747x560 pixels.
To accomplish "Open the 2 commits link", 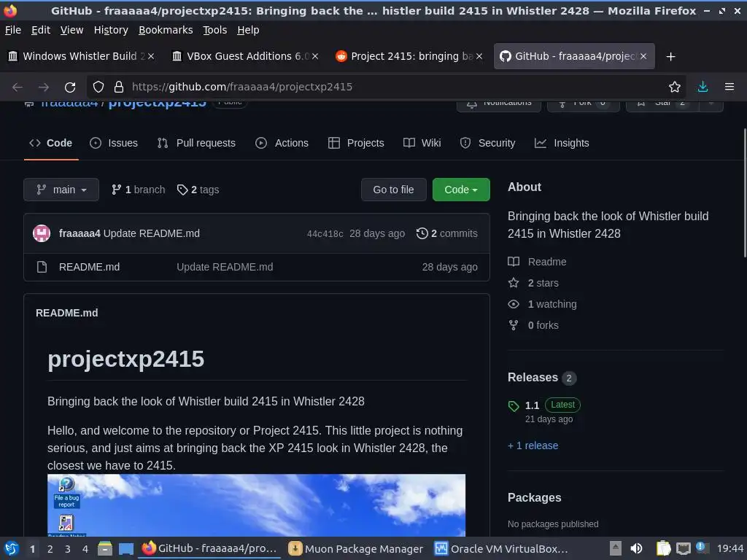I will [447, 233].
